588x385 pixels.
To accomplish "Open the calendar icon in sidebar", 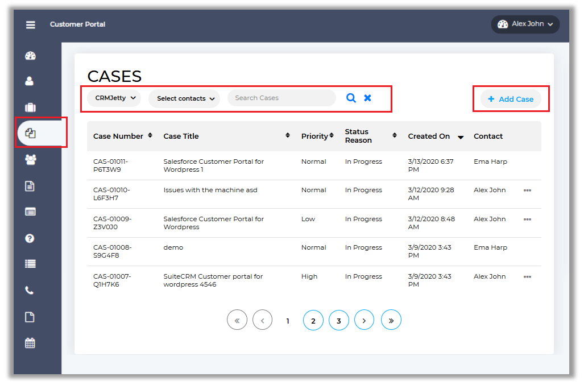I will pos(30,343).
